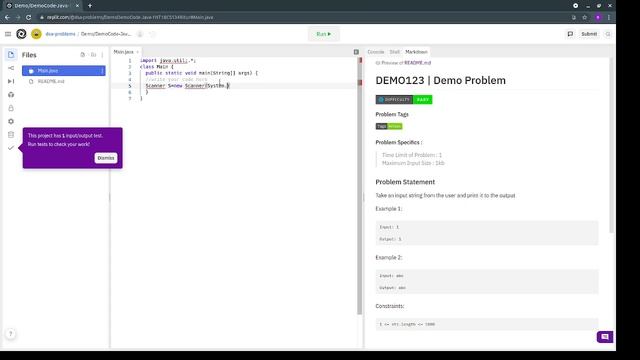Toggle the editor pane layout icon
The height and width of the screenshot is (360, 640).
[356, 52]
